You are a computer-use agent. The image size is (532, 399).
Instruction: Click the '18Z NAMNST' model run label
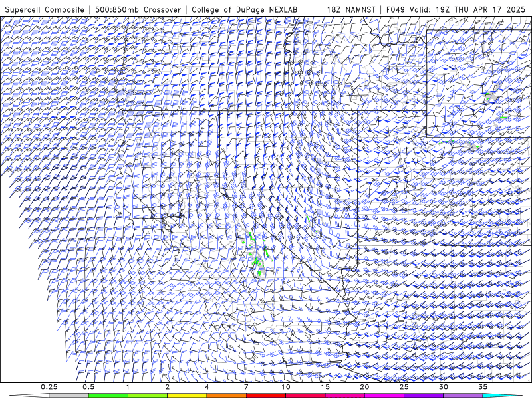click(x=351, y=9)
